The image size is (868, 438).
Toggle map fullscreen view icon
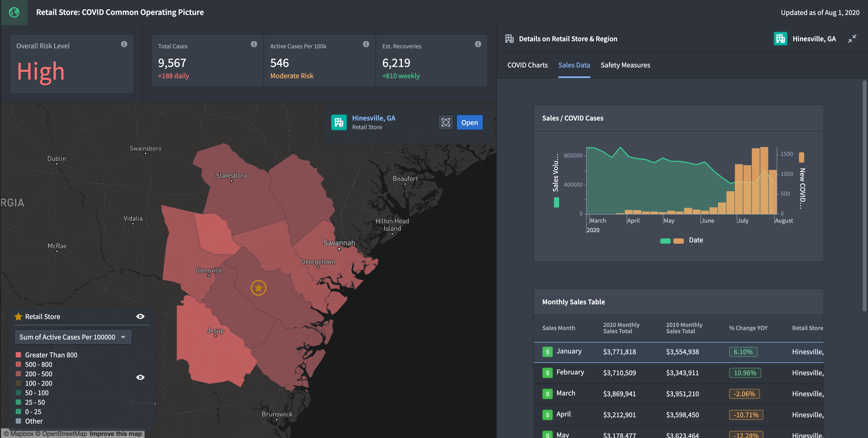point(446,122)
